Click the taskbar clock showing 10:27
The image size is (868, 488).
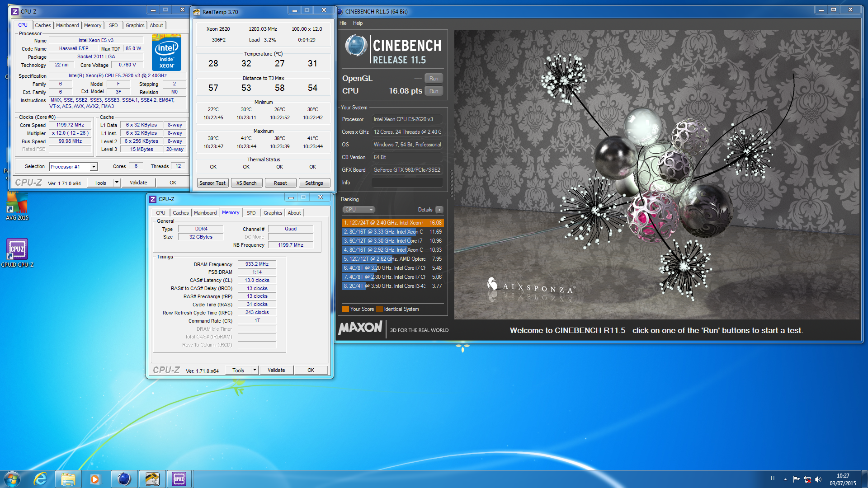[x=843, y=479]
